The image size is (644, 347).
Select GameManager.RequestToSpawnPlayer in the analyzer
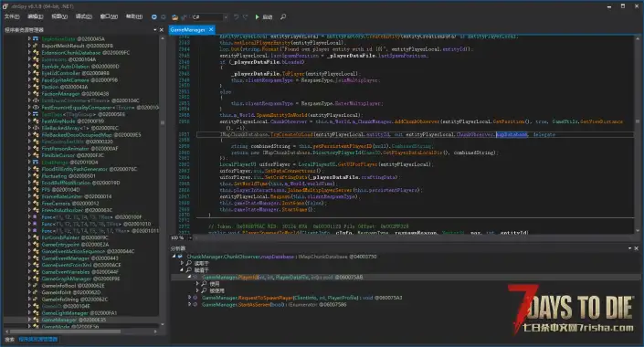(301, 298)
